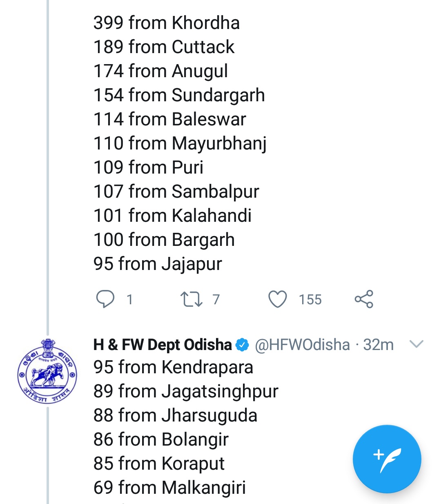This screenshot has height=504, width=441.
Task: Expand tweet options chevron next to 32m
Action: point(416,344)
